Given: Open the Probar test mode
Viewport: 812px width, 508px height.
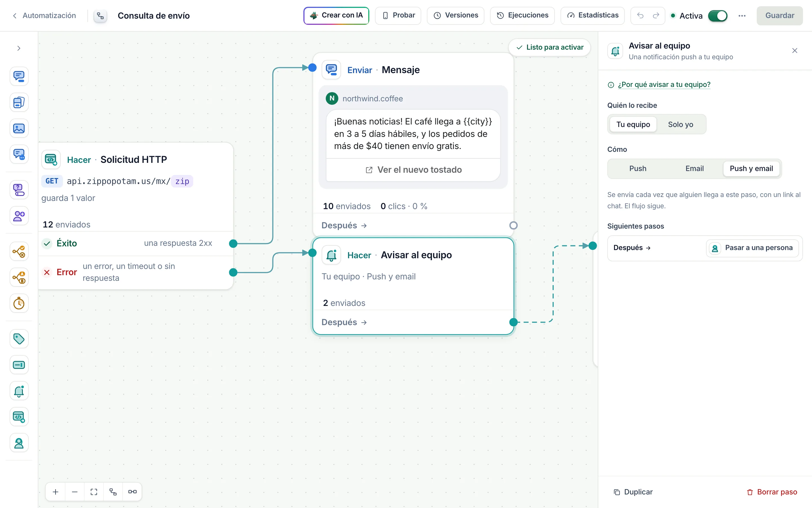Looking at the screenshot, I should (398, 16).
